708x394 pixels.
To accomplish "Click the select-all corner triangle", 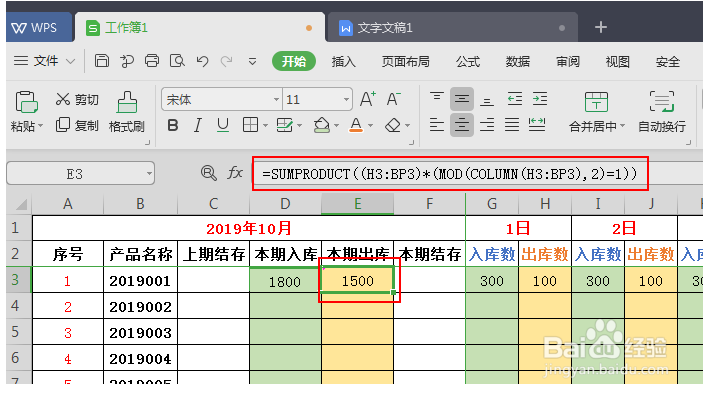I will click(21, 205).
